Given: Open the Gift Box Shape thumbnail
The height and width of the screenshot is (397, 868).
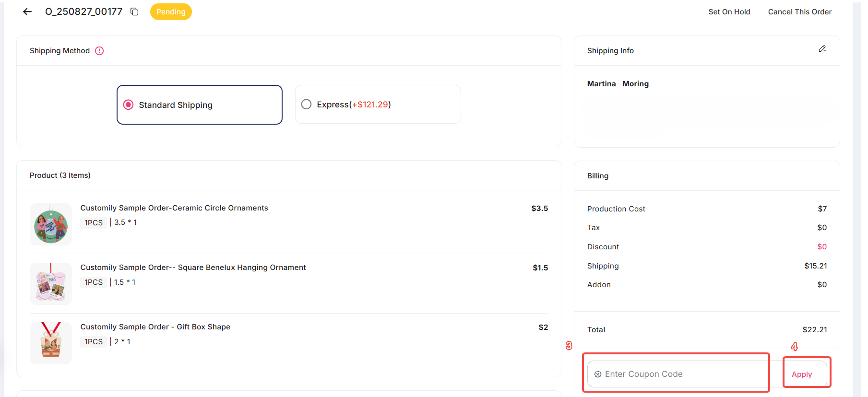Looking at the screenshot, I should click(x=51, y=343).
